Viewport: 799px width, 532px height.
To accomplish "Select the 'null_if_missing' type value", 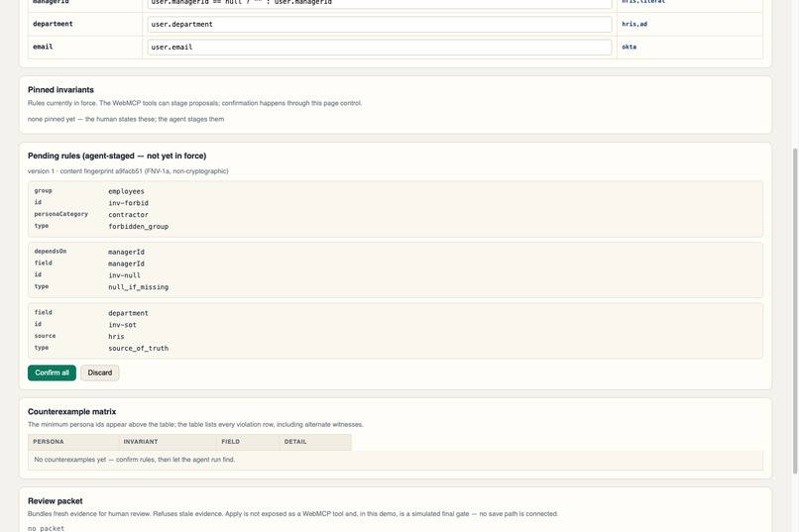I will (138, 286).
